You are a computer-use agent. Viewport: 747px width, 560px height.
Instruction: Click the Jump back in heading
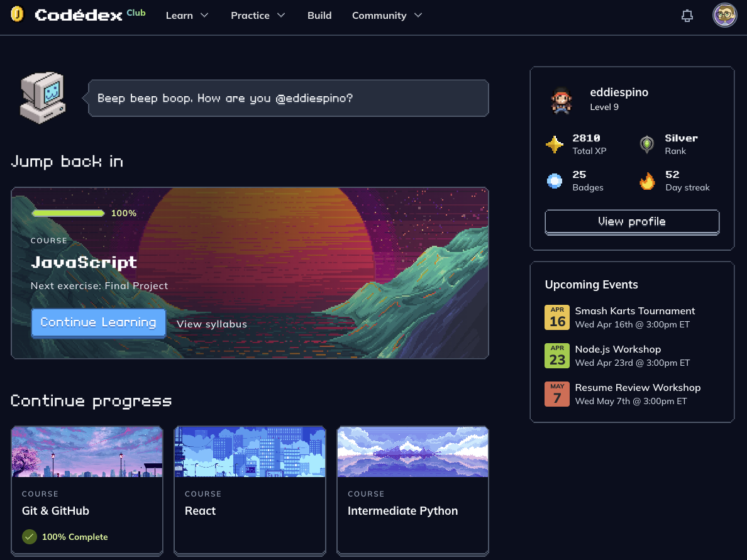pos(67,162)
